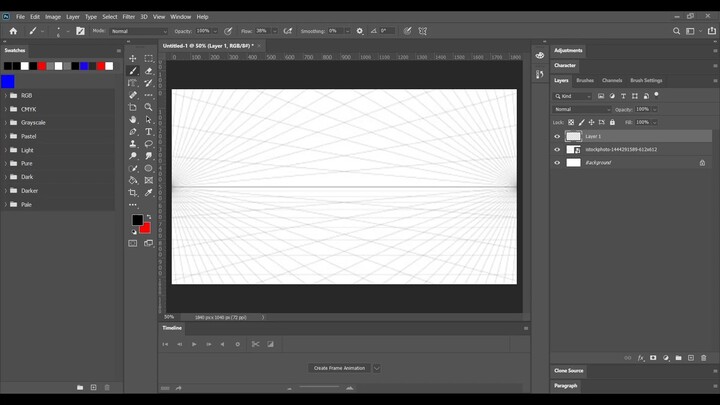Click the home icon in options bar
Image resolution: width=720 pixels, height=405 pixels.
tap(13, 31)
